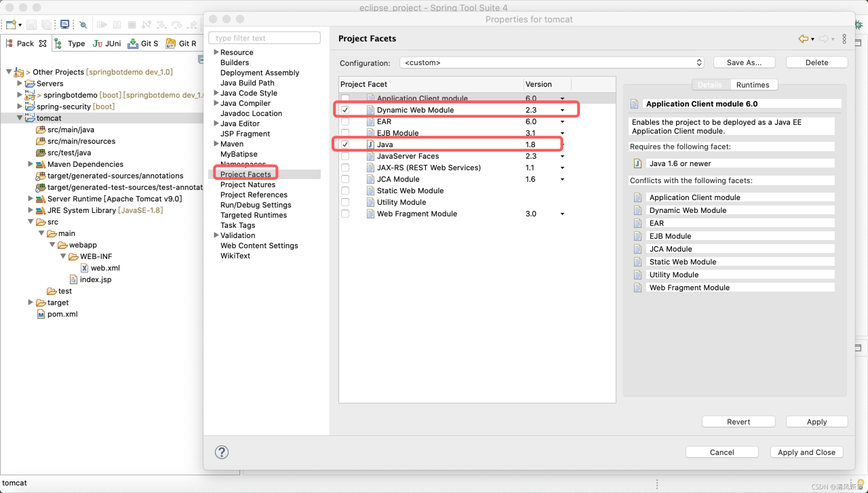Screen dimensions: 868x493
Task: Open the Configuration custom combo box
Action: click(x=552, y=62)
